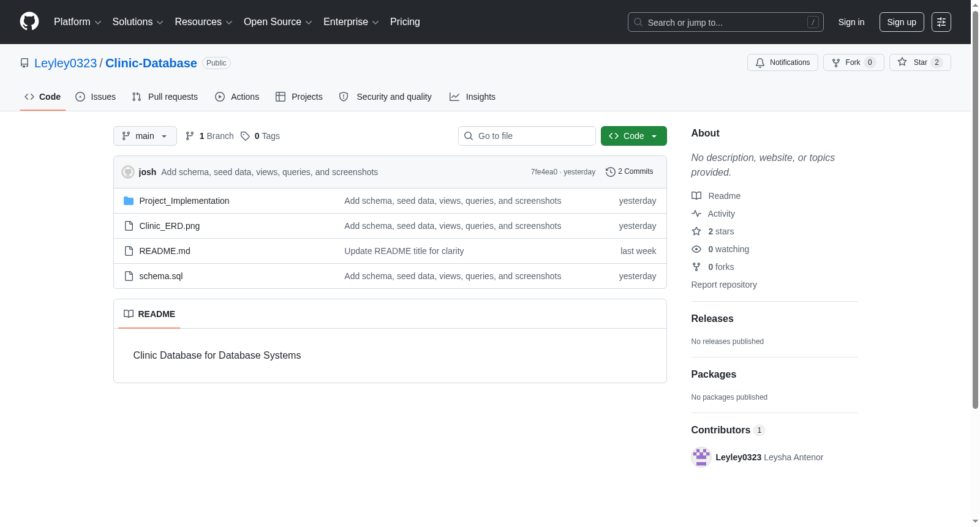This screenshot has height=527, width=980.
Task: Open the Clinic-Database repository link
Action: (x=151, y=63)
